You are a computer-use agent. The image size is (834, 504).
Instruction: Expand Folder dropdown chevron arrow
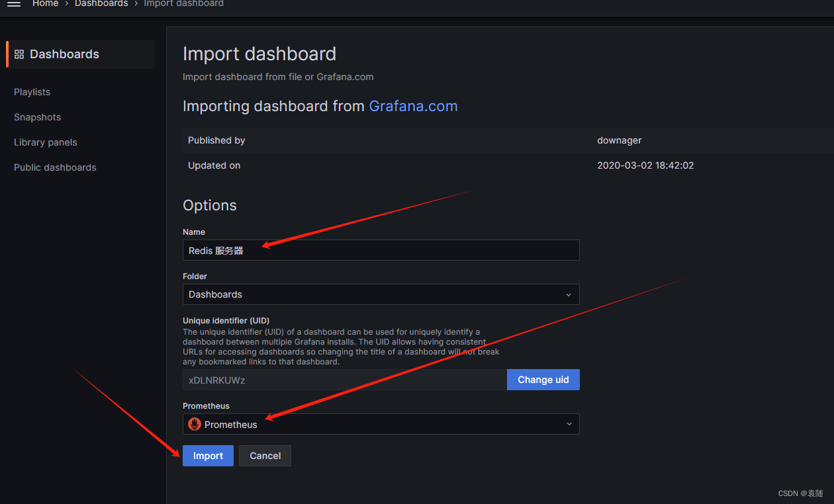click(x=569, y=295)
